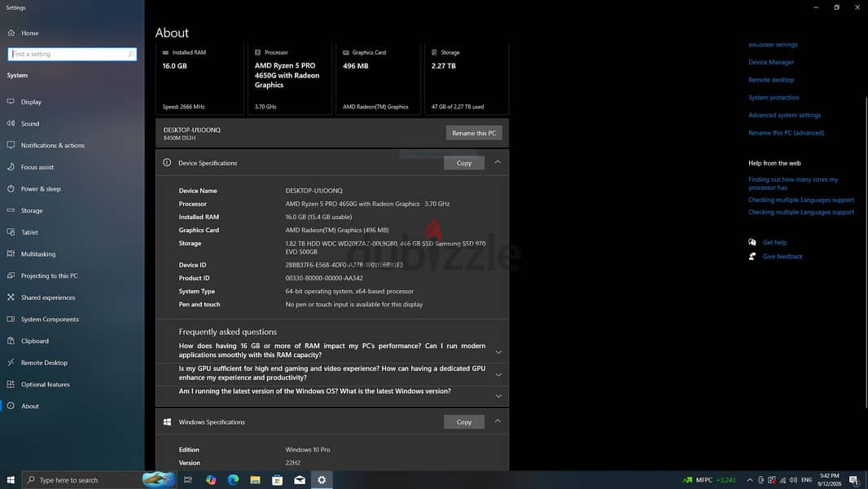Open the Windows Start menu
Image resolution: width=868 pixels, height=489 pixels.
(11, 479)
